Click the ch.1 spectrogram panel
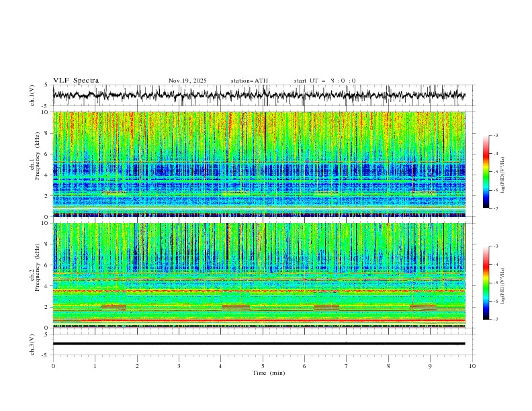 click(259, 164)
